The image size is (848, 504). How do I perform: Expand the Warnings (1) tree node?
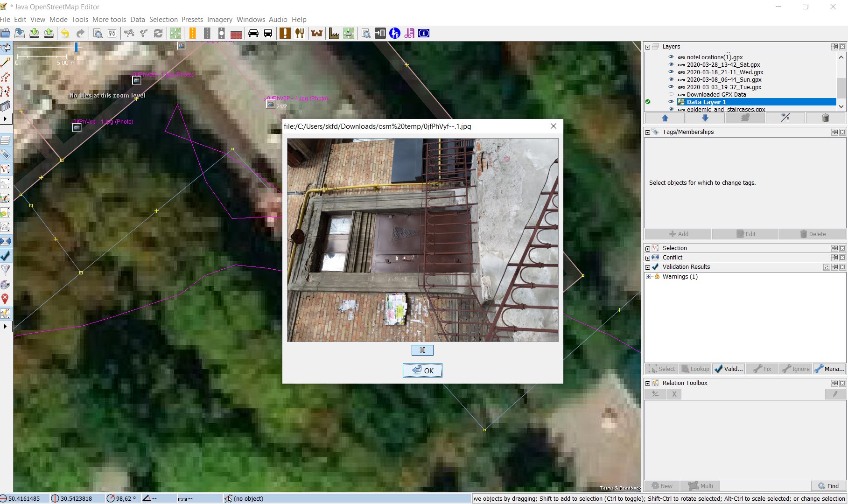[x=648, y=277]
